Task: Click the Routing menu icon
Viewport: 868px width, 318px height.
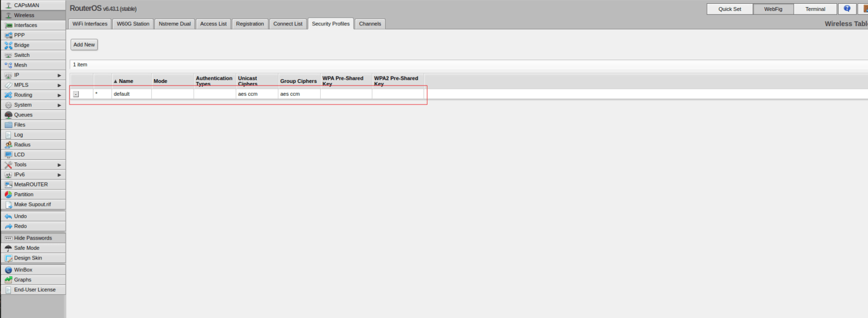Action: [8, 95]
